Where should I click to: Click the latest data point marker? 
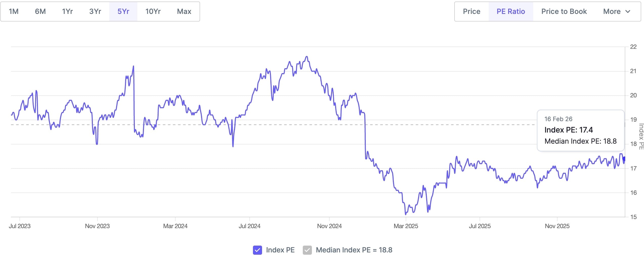pos(624,159)
